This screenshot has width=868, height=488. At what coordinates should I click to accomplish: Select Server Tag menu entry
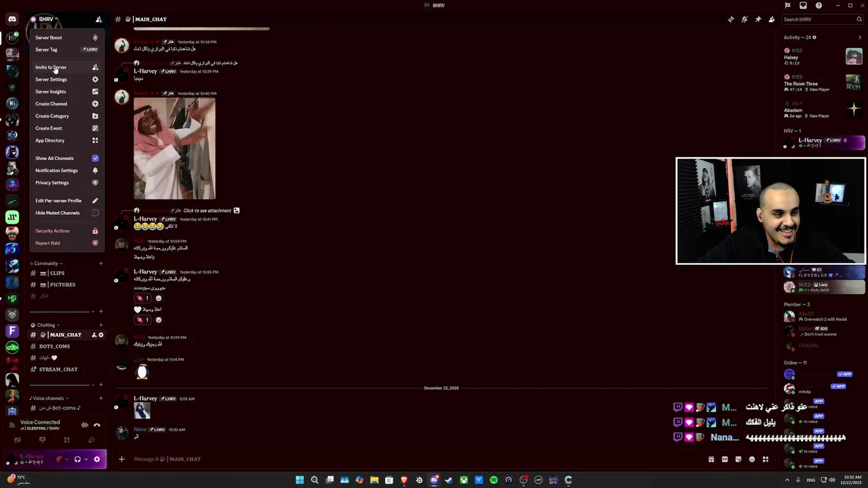click(x=66, y=49)
